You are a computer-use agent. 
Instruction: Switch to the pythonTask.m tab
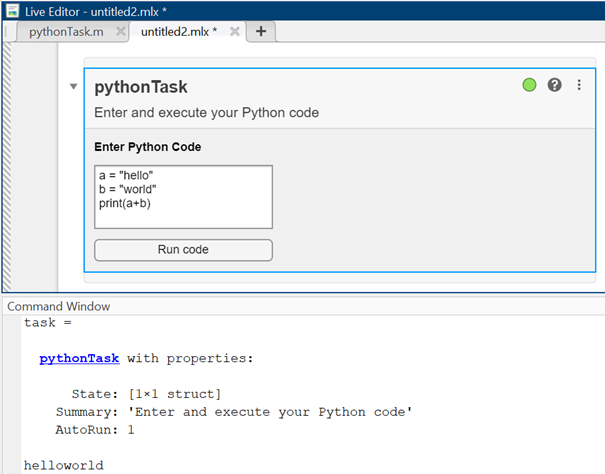tap(66, 32)
